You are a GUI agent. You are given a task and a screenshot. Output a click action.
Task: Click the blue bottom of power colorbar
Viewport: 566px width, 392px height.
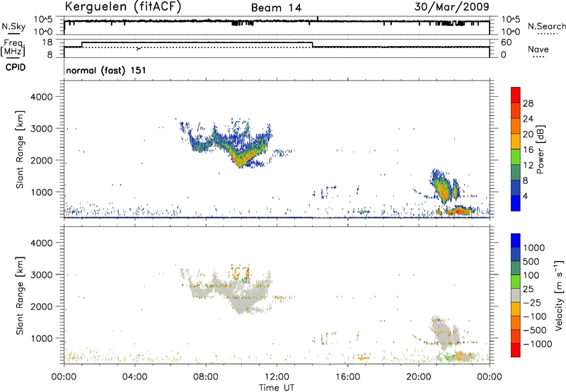pos(516,203)
